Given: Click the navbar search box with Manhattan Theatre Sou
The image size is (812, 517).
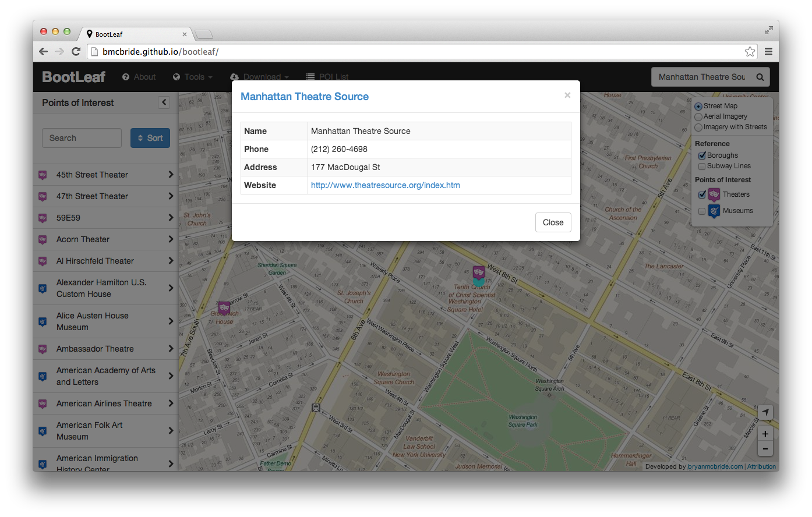Looking at the screenshot, I should click(701, 77).
